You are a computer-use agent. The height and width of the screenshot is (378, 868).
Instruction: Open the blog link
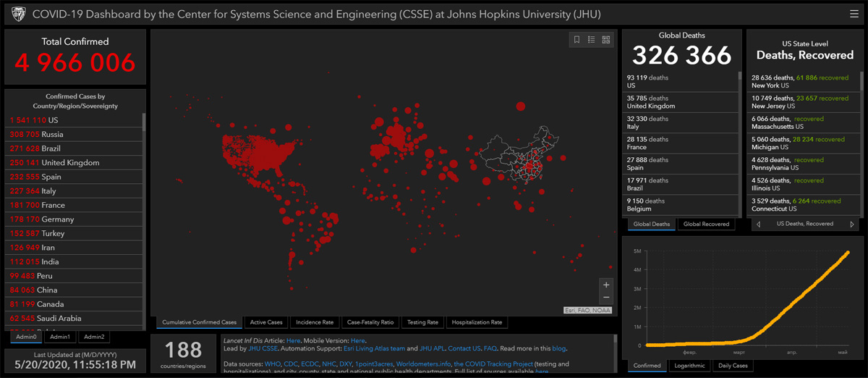coord(560,349)
